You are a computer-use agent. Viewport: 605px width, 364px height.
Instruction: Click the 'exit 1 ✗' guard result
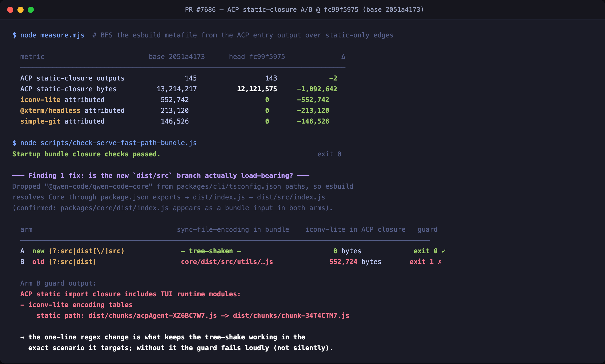[x=426, y=262]
